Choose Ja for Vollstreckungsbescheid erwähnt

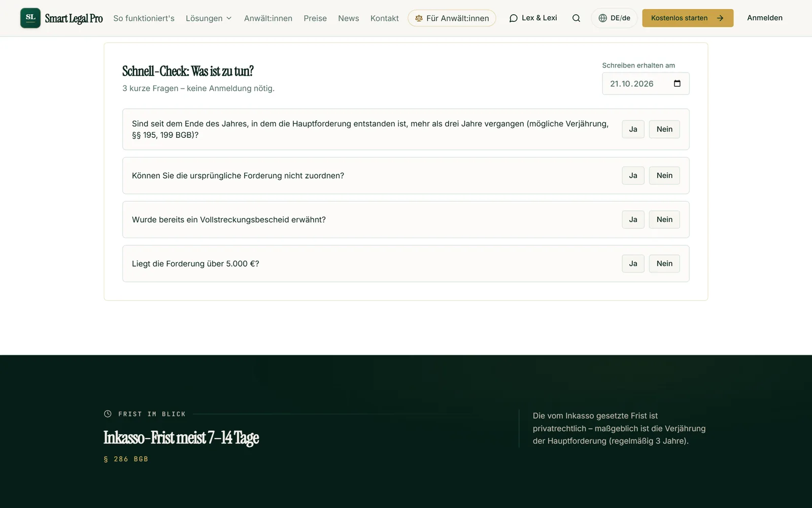[x=633, y=219]
